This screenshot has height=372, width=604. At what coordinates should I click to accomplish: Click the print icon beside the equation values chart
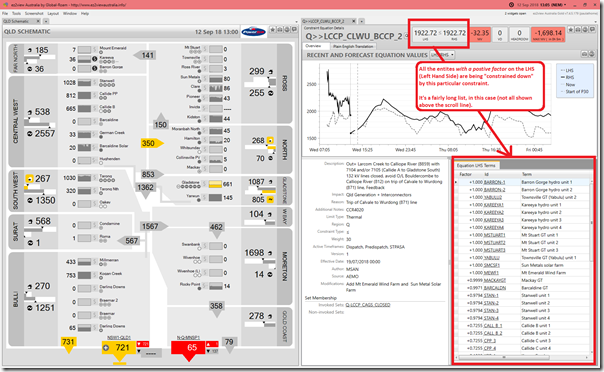tap(584, 54)
